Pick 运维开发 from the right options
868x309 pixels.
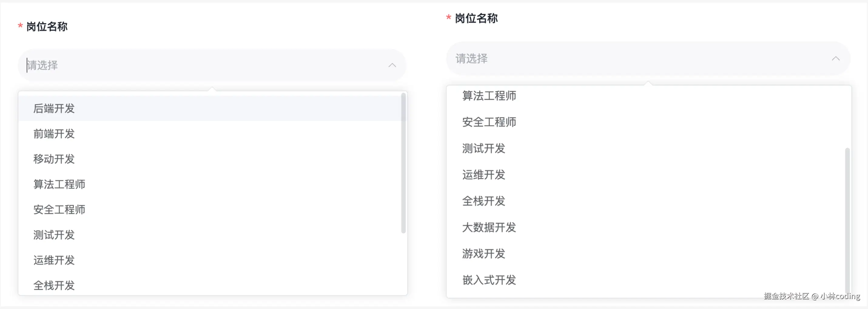483,175
